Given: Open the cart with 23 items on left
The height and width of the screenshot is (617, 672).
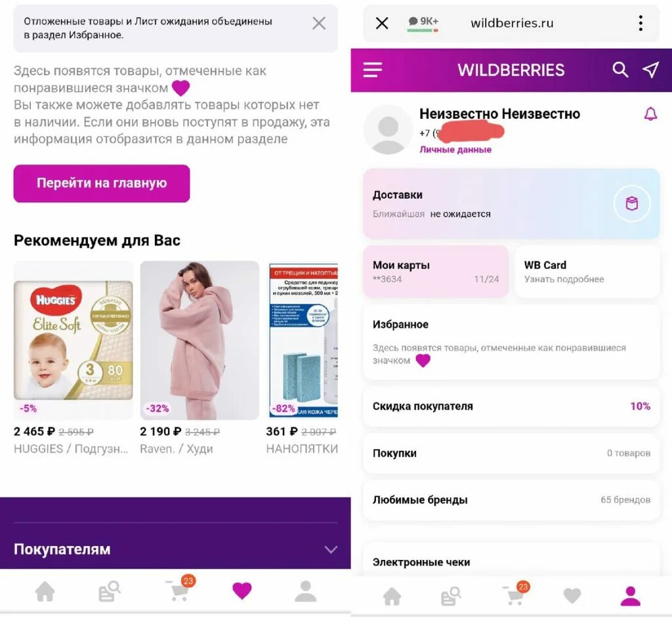Looking at the screenshot, I should [x=180, y=589].
